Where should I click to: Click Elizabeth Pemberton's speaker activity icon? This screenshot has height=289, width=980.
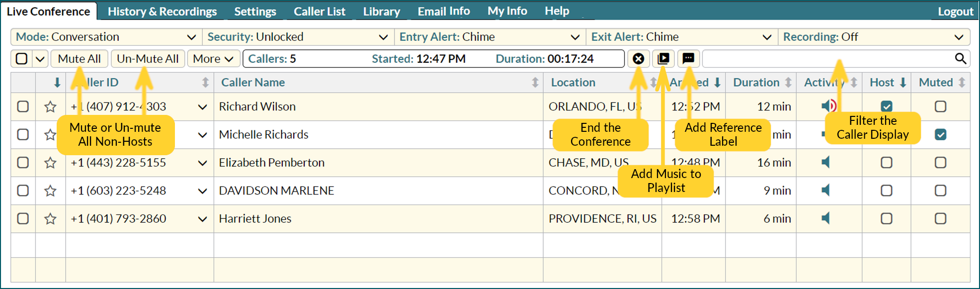click(x=826, y=162)
